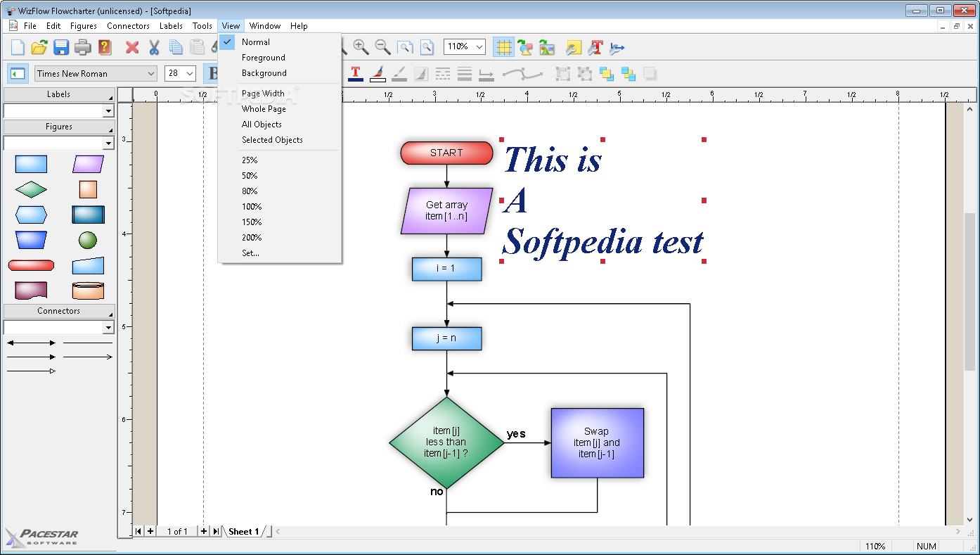Open the Times New Roman font dropdown
Screen dimensions: 980x555
(x=151, y=73)
